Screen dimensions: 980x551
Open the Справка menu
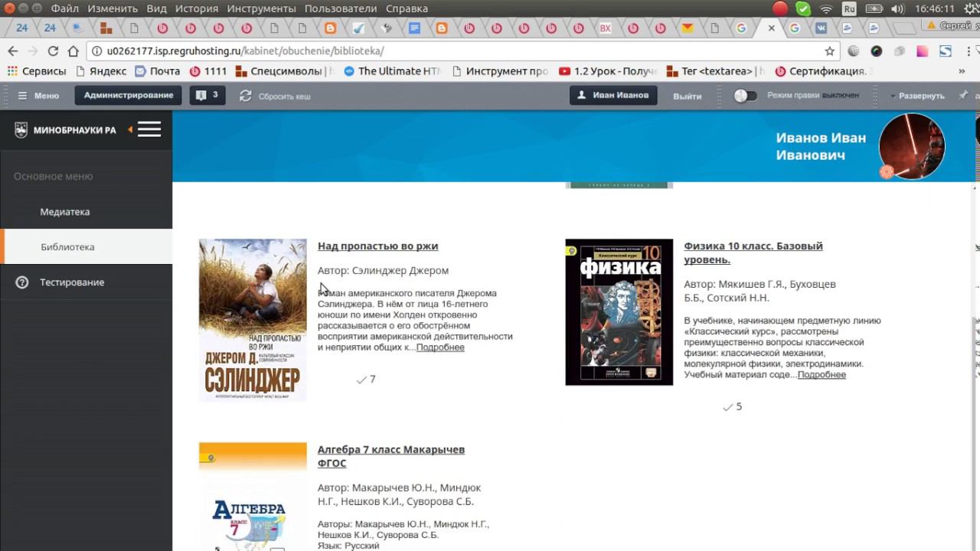click(x=407, y=8)
